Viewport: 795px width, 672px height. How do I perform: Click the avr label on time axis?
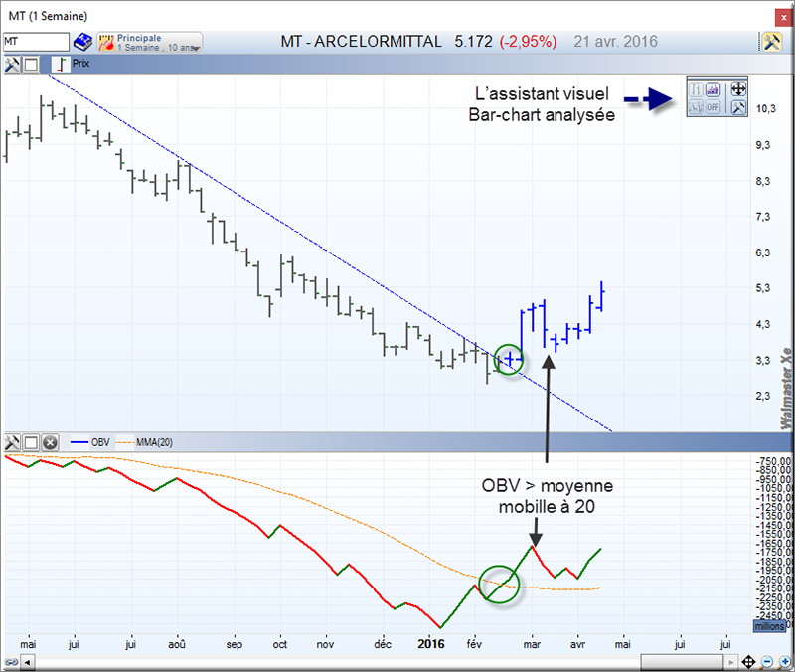click(x=577, y=644)
